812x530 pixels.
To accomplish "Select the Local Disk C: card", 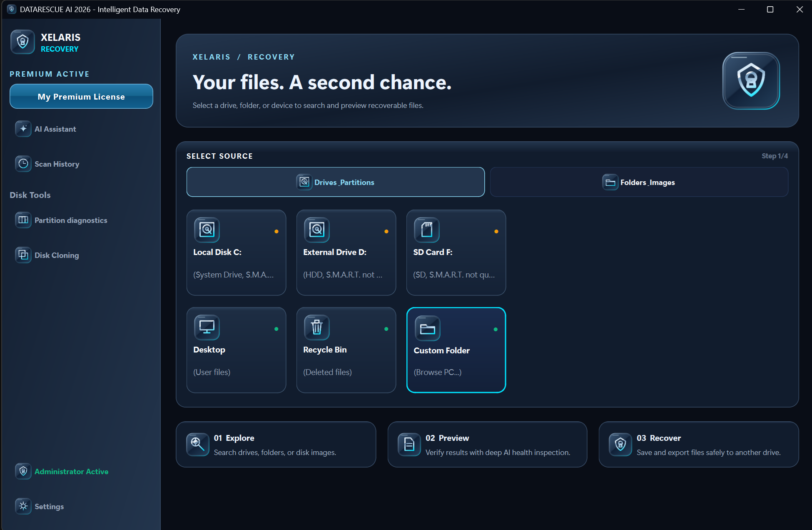I will (x=237, y=252).
